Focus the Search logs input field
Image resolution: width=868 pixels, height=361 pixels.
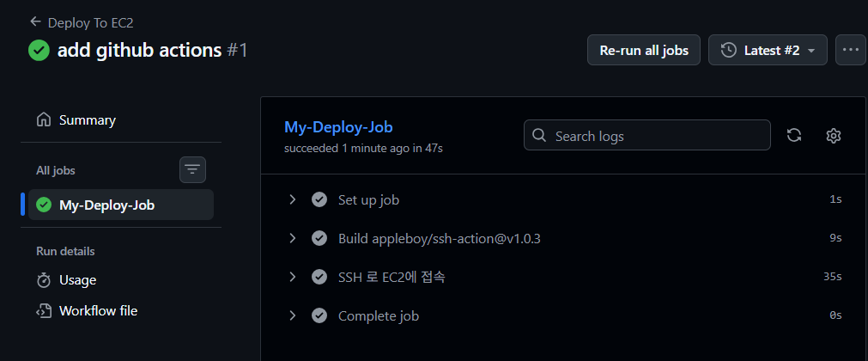(x=647, y=135)
